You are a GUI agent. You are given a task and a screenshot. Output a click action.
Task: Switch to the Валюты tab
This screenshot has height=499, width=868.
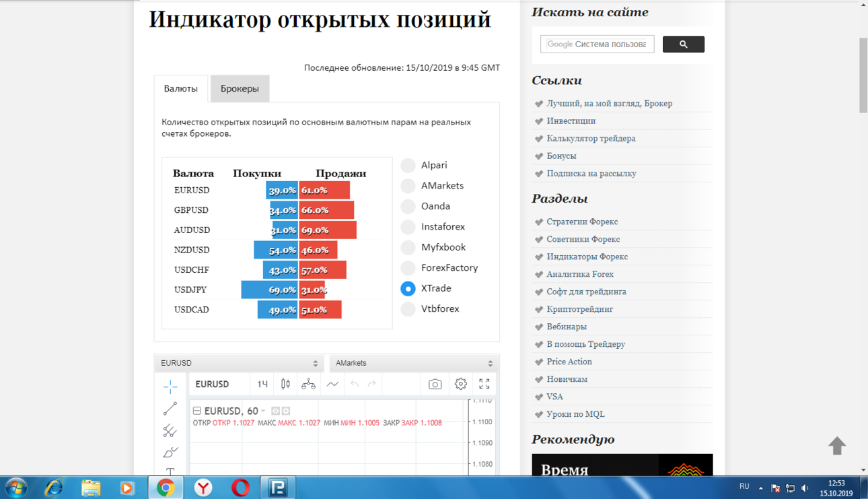click(x=181, y=89)
